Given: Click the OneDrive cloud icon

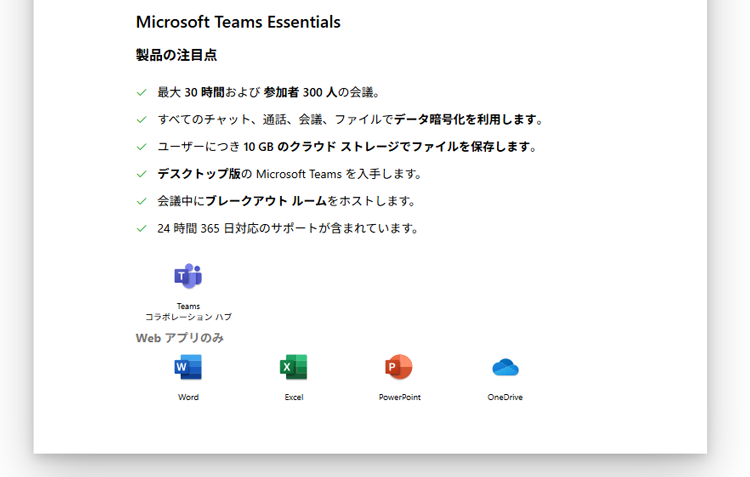Looking at the screenshot, I should click(505, 367).
